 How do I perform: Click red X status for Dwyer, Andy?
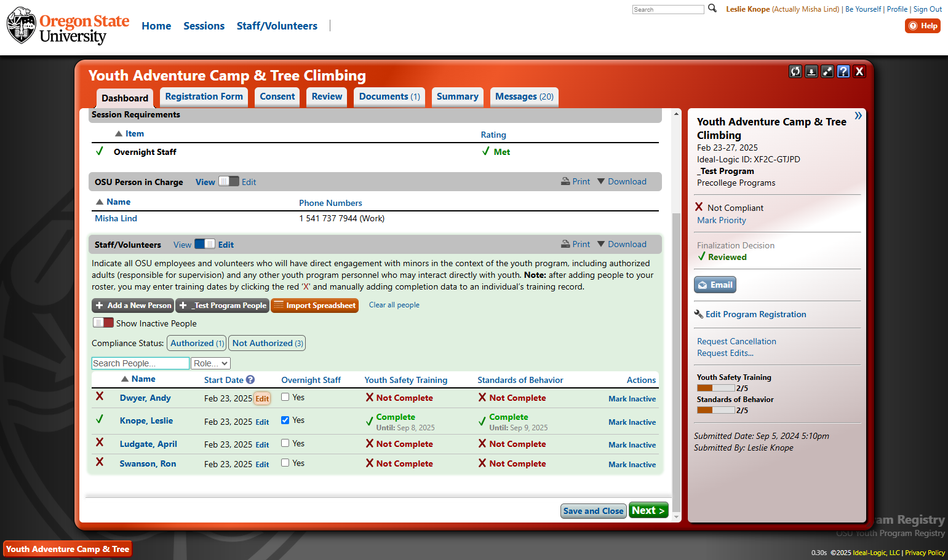pos(100,396)
